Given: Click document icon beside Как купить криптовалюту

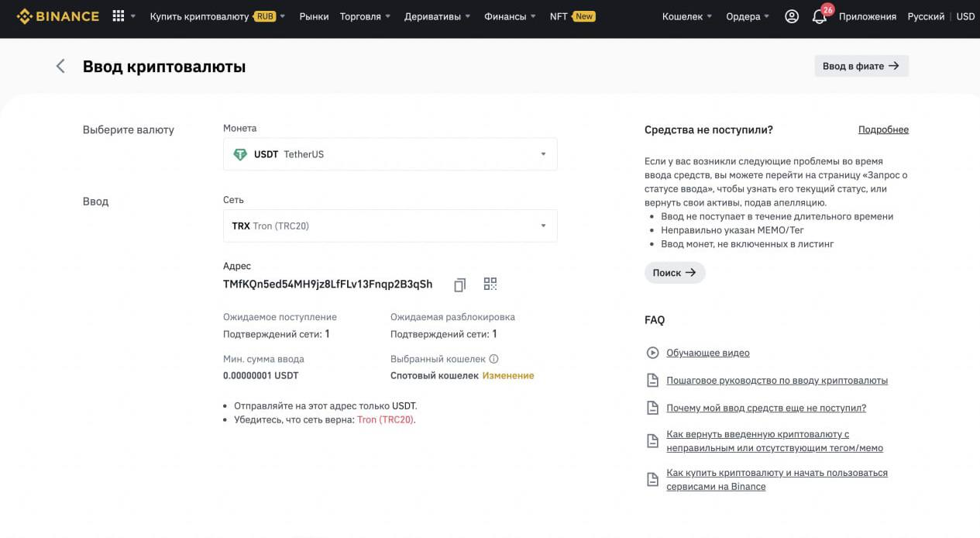Looking at the screenshot, I should [652, 480].
